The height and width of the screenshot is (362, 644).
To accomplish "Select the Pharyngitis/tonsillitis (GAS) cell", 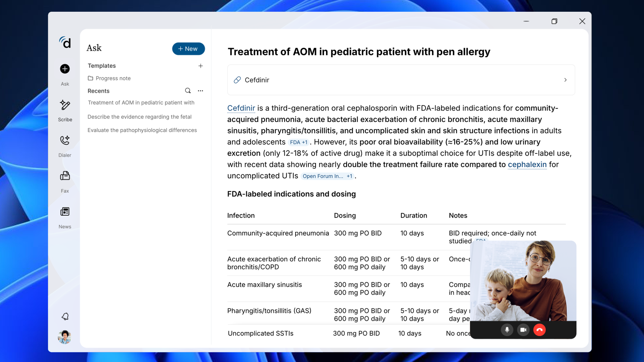I will pyautogui.click(x=269, y=311).
